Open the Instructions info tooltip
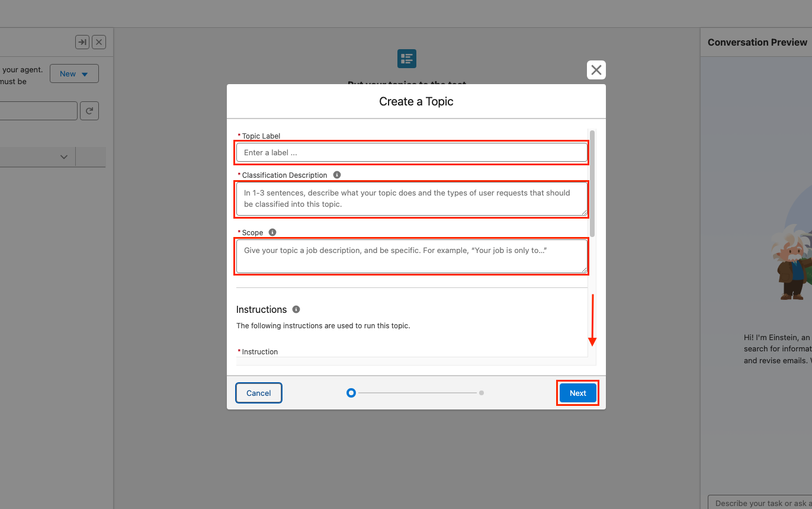 pos(296,309)
